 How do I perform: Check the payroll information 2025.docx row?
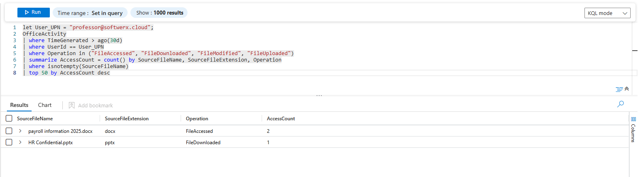point(9,131)
